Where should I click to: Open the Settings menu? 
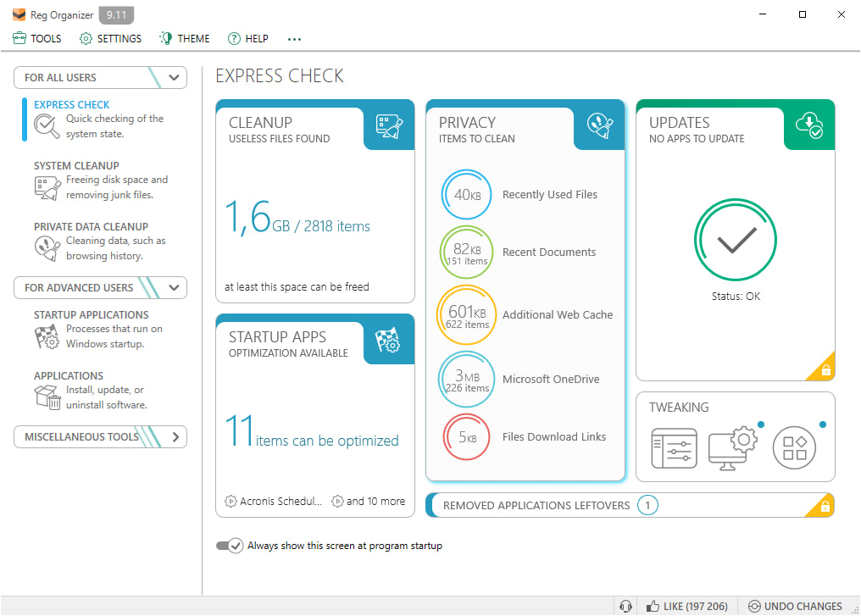[110, 38]
